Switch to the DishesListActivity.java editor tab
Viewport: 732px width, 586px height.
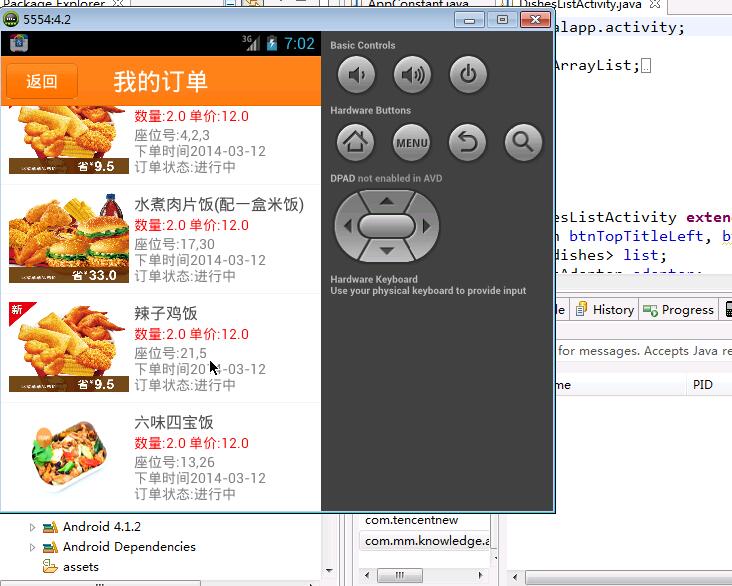point(581,5)
